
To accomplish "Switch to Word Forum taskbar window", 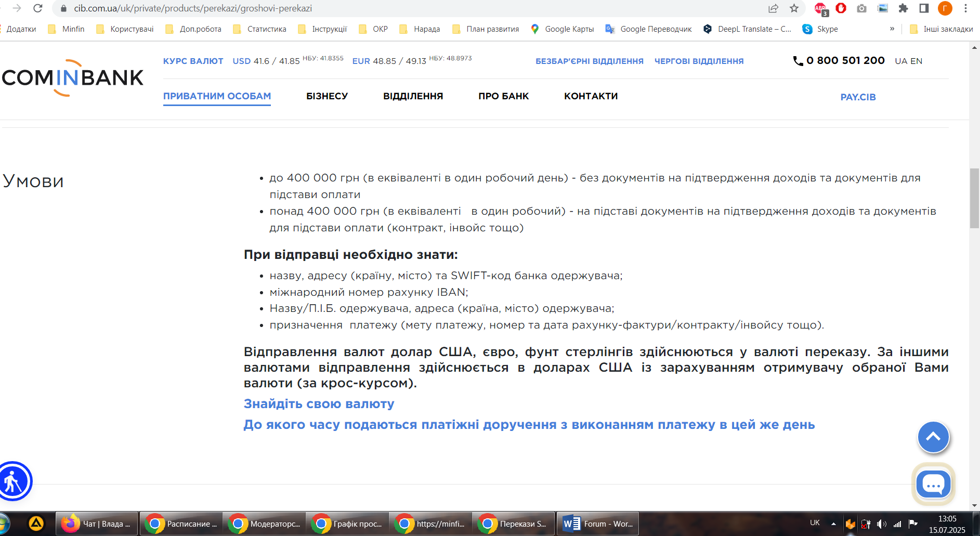I will pyautogui.click(x=598, y=524).
